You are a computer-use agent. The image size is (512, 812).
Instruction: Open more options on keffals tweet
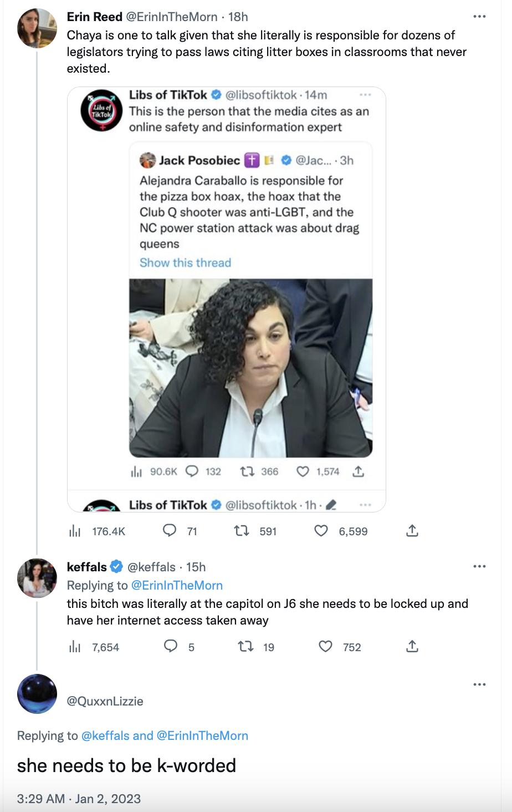pyautogui.click(x=479, y=567)
